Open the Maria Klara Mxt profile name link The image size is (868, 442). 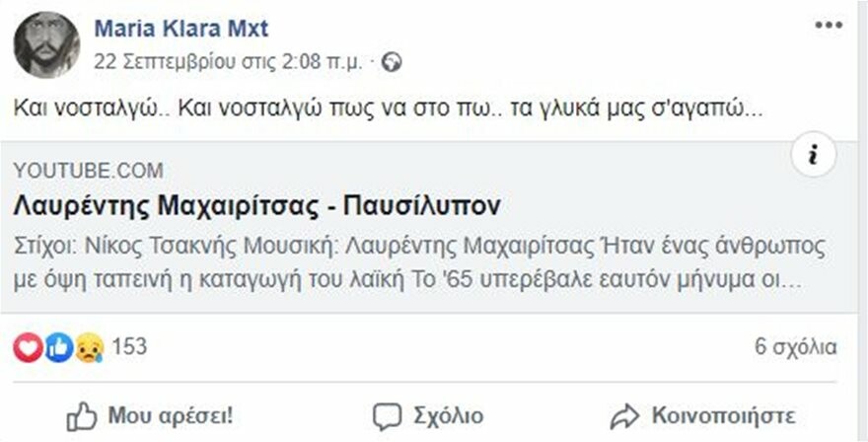tap(181, 28)
